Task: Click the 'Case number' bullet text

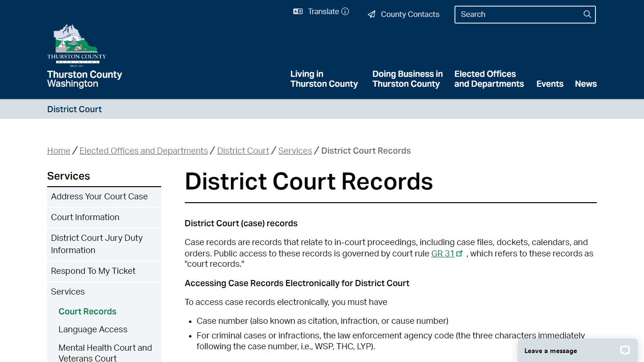Action: pyautogui.click(x=322, y=321)
